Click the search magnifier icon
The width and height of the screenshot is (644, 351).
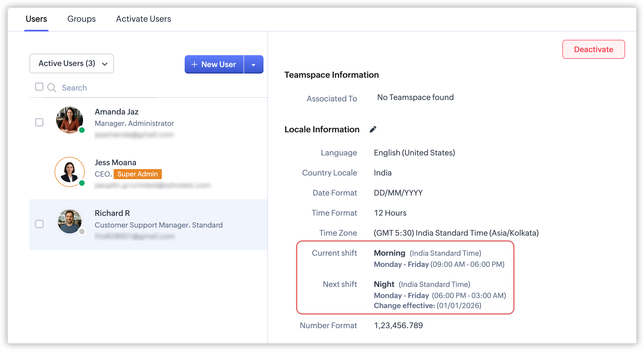click(x=52, y=88)
